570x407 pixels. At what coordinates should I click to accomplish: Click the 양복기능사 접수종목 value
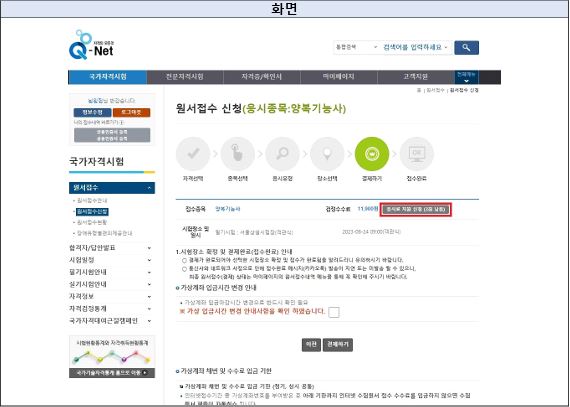pos(228,209)
